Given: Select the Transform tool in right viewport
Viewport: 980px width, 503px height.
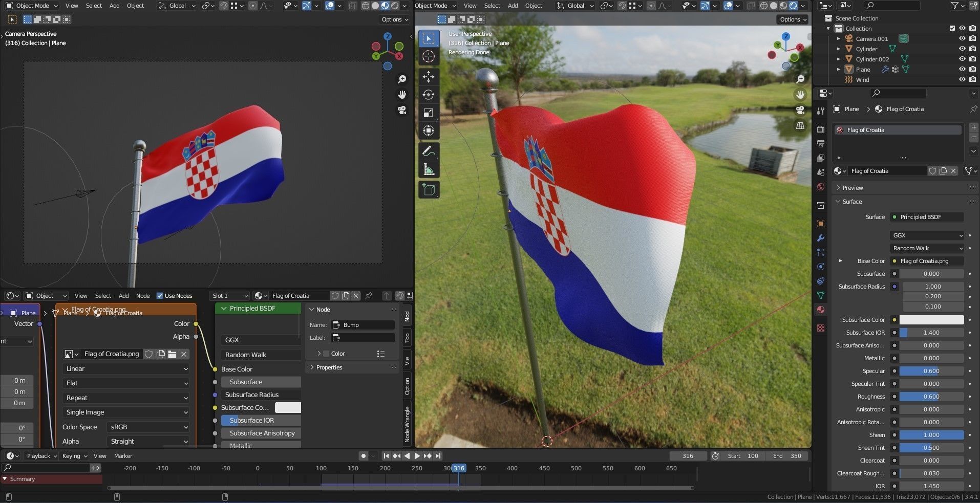Looking at the screenshot, I should point(429,130).
